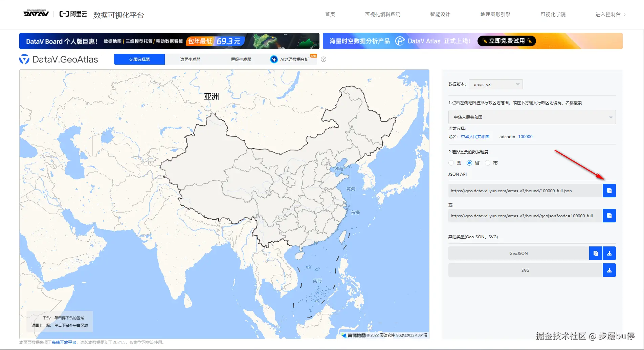Select the 市 granularity radio button

point(488,163)
